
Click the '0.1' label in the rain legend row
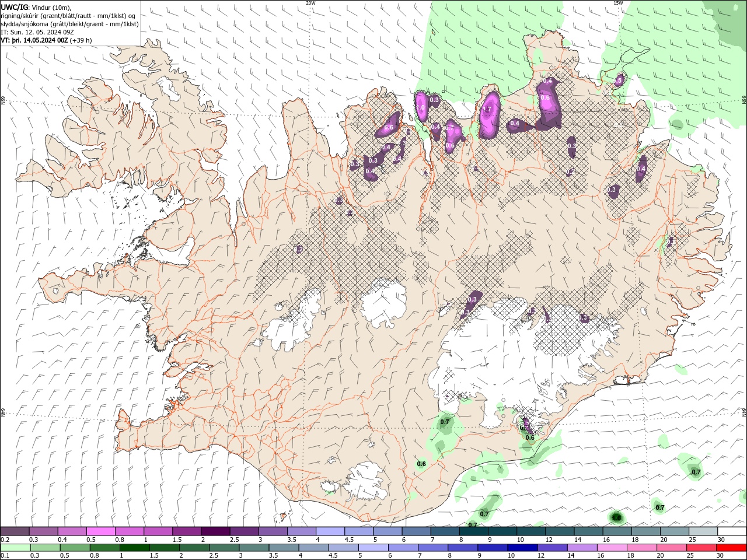[x=5, y=555]
